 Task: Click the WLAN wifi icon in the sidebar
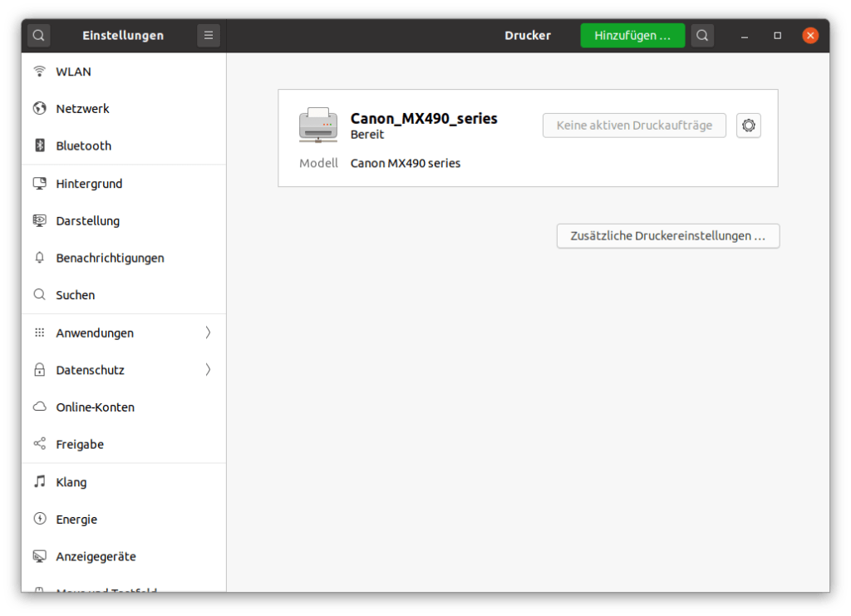tap(39, 71)
